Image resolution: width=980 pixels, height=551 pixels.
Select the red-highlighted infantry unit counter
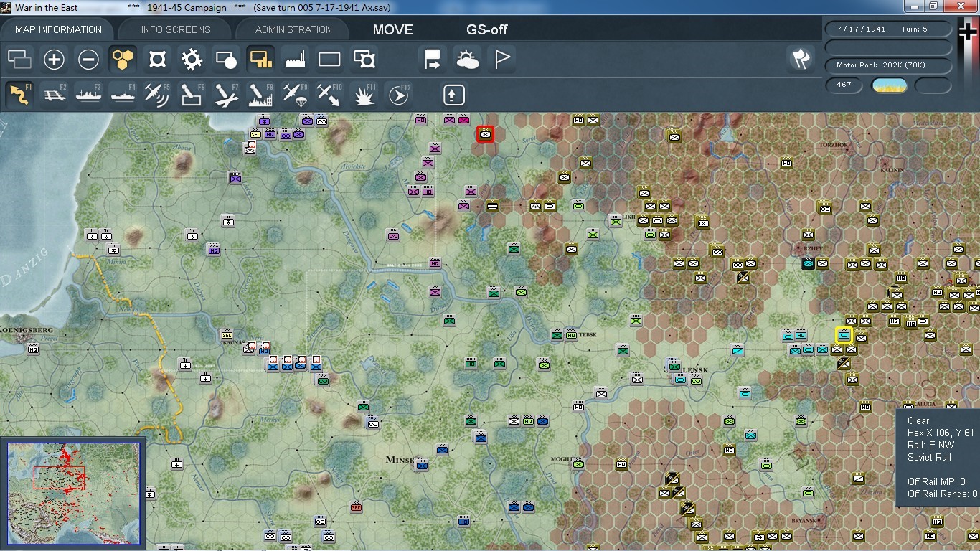pos(486,133)
